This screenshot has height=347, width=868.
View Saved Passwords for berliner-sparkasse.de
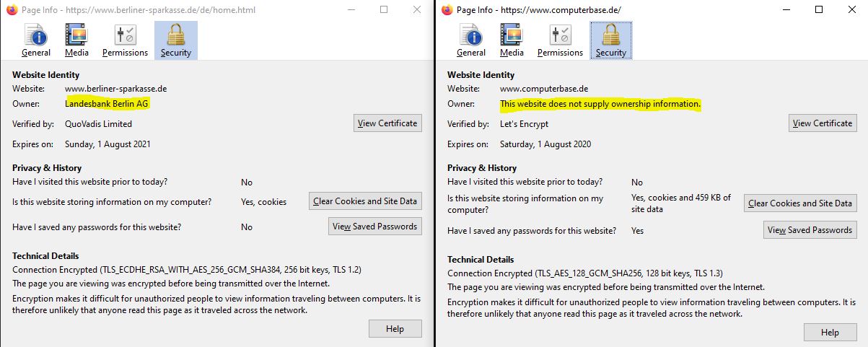pos(374,227)
